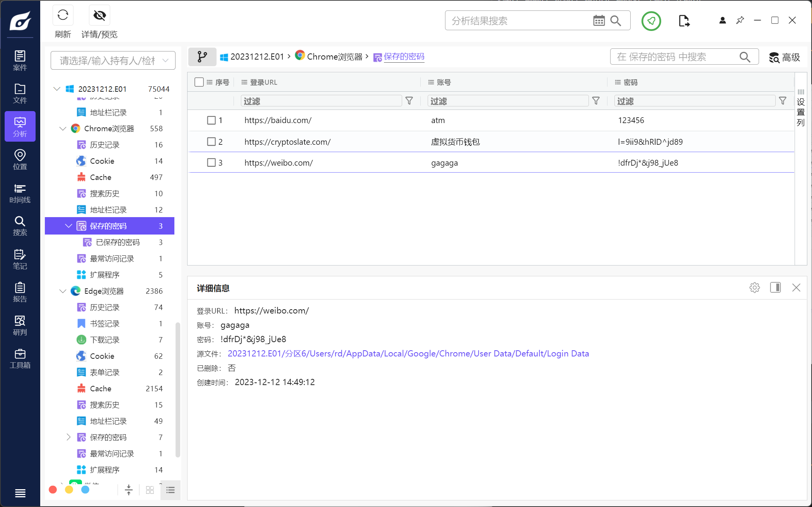Open the Login Data source file link
812x507 pixels.
[408, 353]
